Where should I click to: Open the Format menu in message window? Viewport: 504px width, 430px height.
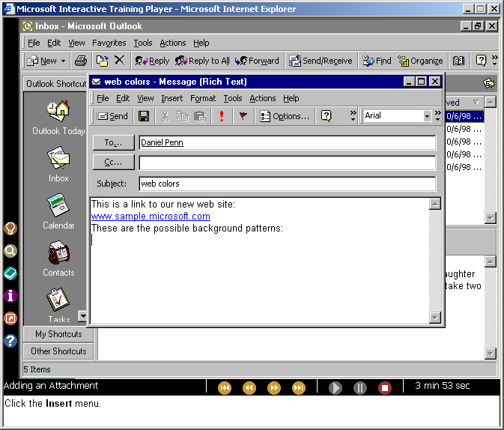203,98
